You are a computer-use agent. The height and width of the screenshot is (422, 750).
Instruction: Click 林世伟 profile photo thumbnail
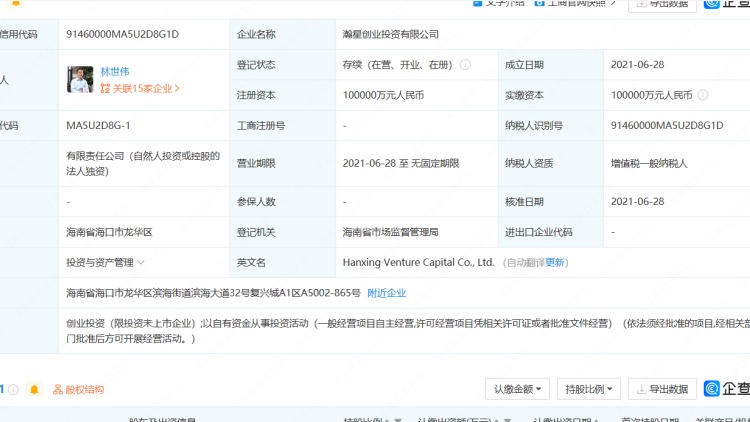pyautogui.click(x=80, y=79)
